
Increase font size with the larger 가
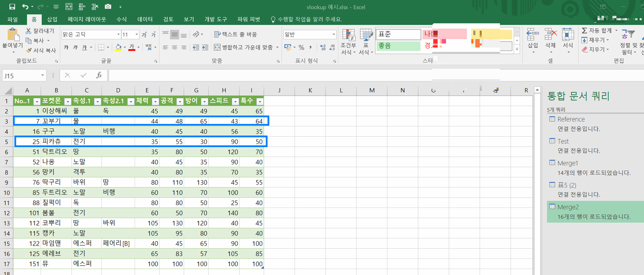tap(144, 34)
